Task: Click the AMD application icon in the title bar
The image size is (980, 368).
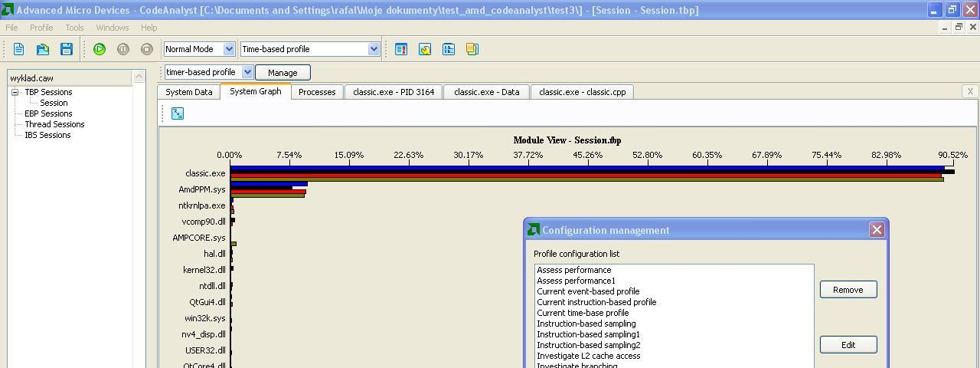Action: click(8, 10)
